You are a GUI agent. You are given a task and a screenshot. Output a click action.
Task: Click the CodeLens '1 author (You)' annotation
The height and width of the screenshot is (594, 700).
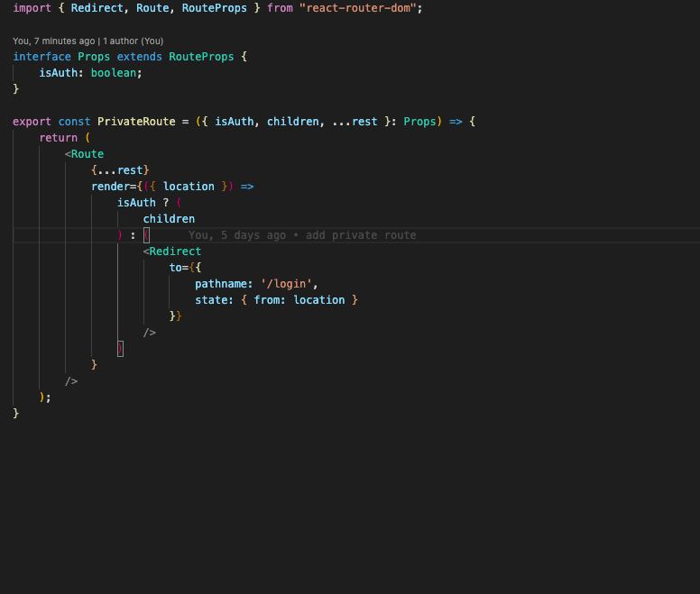[x=133, y=41]
